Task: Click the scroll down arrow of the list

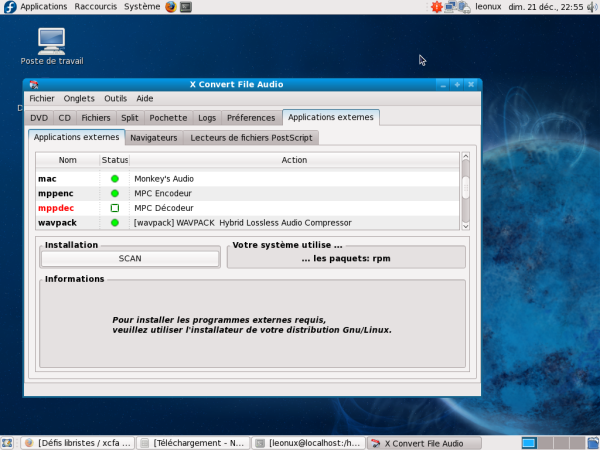Action: pyautogui.click(x=466, y=226)
